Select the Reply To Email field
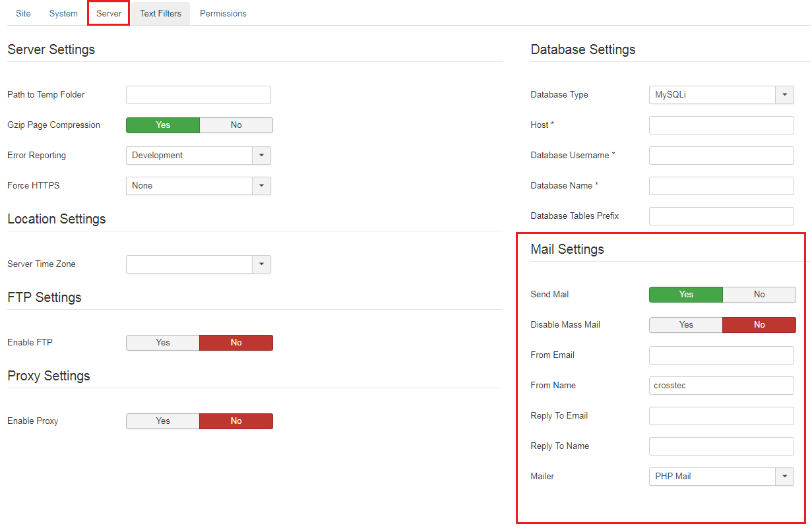Image resolution: width=812 pixels, height=530 pixels. click(722, 416)
